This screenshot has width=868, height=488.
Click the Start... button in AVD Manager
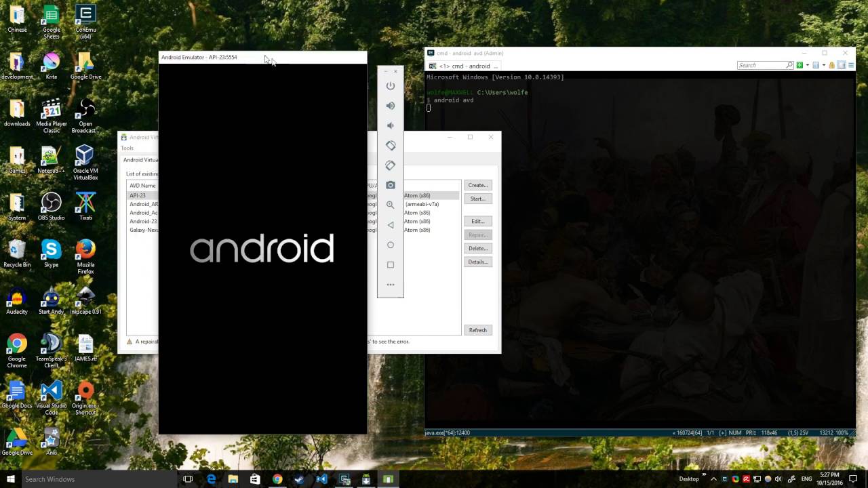[477, 199]
